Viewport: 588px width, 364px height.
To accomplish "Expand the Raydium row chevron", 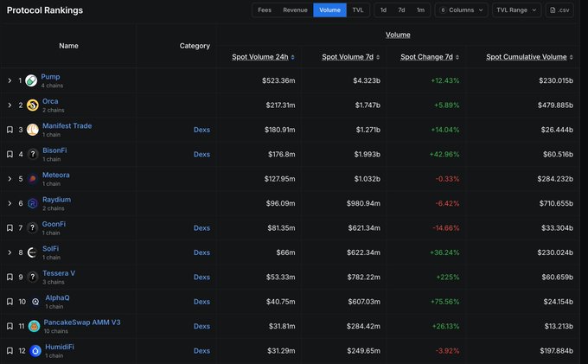I will 10,203.
